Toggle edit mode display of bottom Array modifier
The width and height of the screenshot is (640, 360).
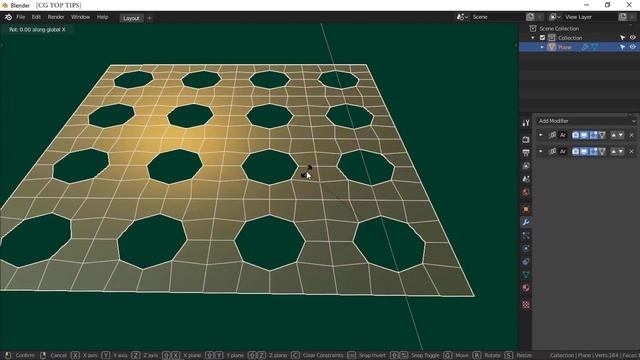593,151
